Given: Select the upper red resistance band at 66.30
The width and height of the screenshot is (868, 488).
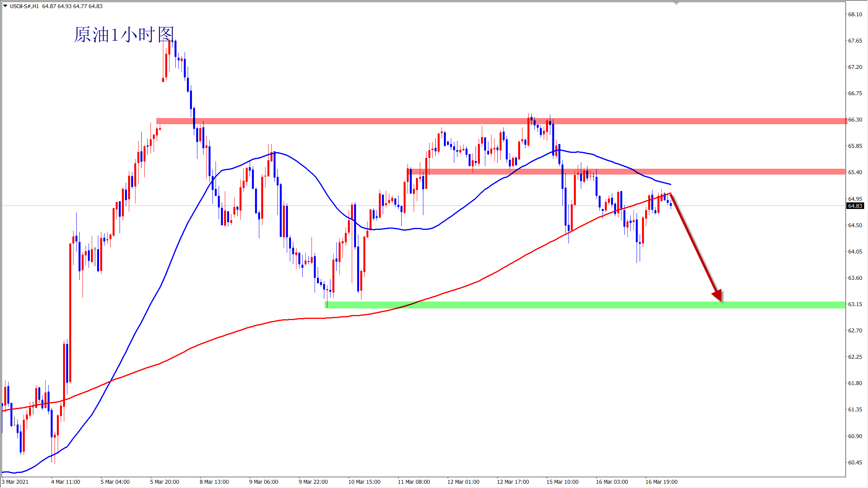Looking at the screenshot, I should tap(387, 121).
